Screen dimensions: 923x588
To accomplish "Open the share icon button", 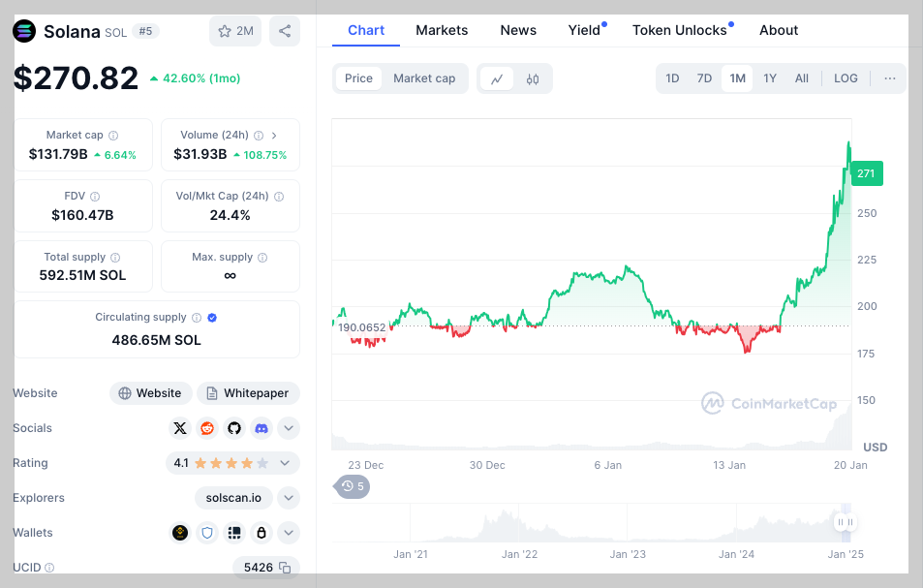I will tap(285, 31).
